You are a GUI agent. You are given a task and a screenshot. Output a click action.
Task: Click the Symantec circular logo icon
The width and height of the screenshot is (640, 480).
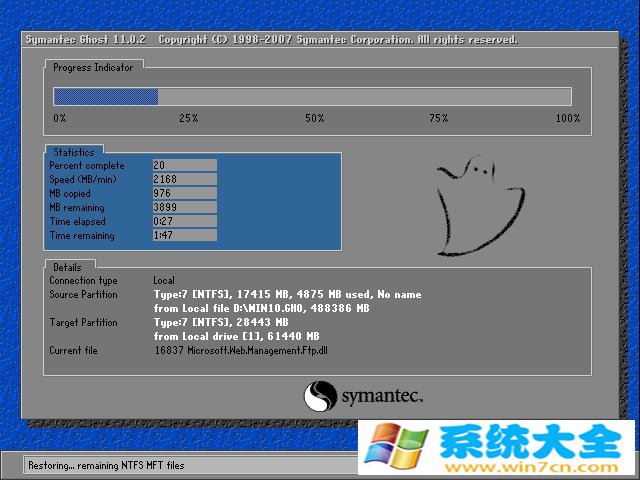[x=321, y=395]
